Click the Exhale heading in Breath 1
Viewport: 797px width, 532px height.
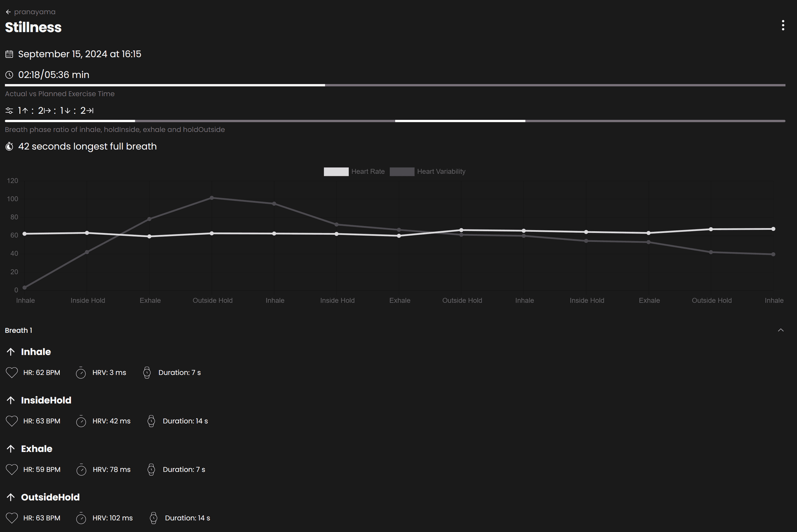point(37,449)
